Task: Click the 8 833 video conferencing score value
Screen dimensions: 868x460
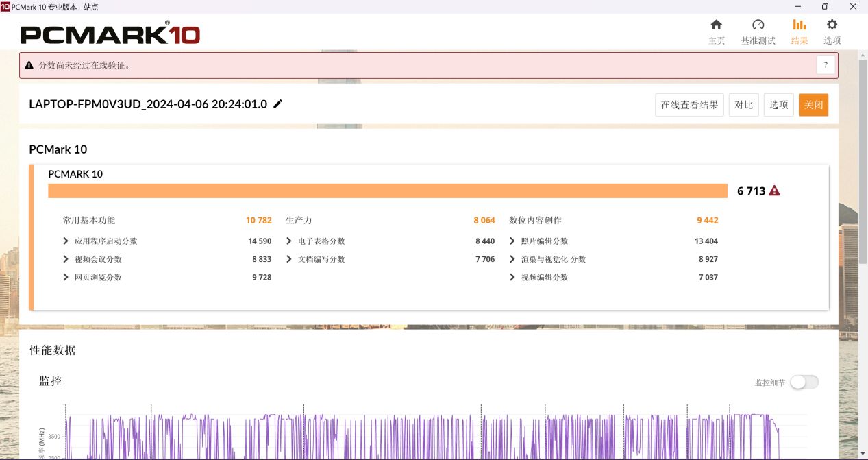Action: click(x=262, y=259)
